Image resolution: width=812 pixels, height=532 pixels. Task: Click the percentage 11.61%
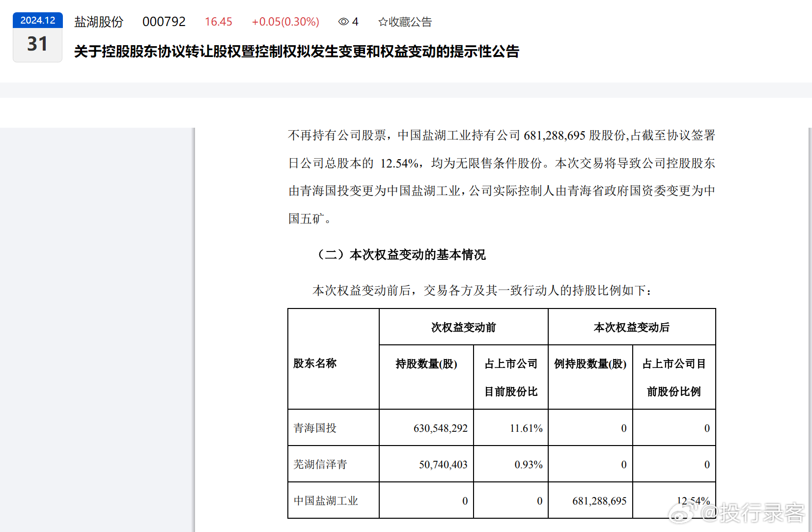click(x=526, y=428)
